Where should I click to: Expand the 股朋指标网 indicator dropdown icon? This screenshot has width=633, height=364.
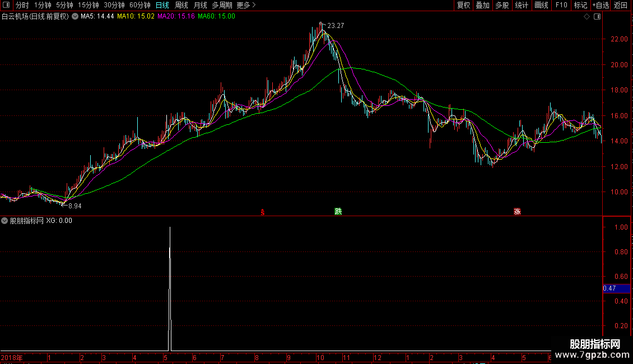[x=4, y=221]
